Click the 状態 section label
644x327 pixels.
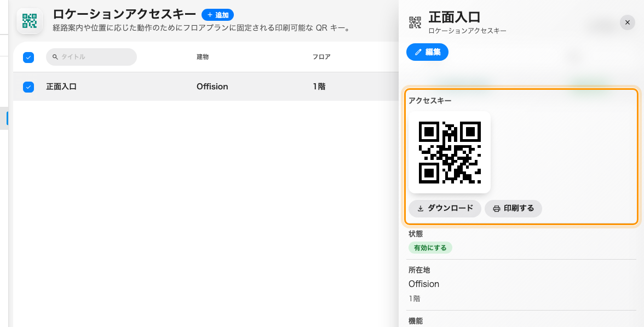(x=416, y=234)
